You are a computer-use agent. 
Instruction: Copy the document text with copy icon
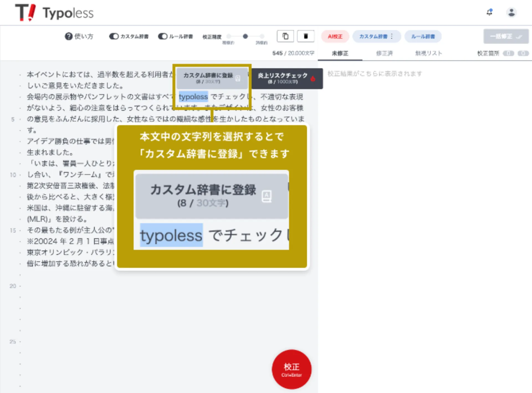[x=285, y=36]
